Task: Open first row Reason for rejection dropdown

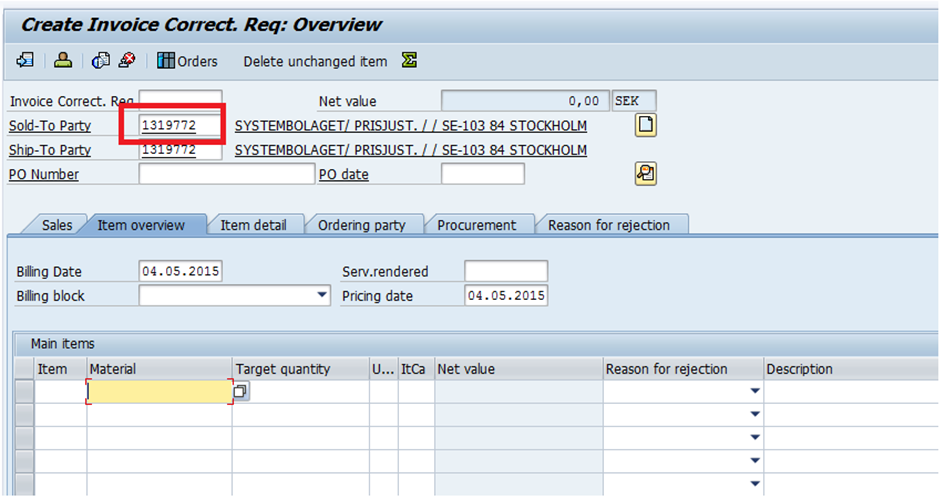Action: pos(755,393)
